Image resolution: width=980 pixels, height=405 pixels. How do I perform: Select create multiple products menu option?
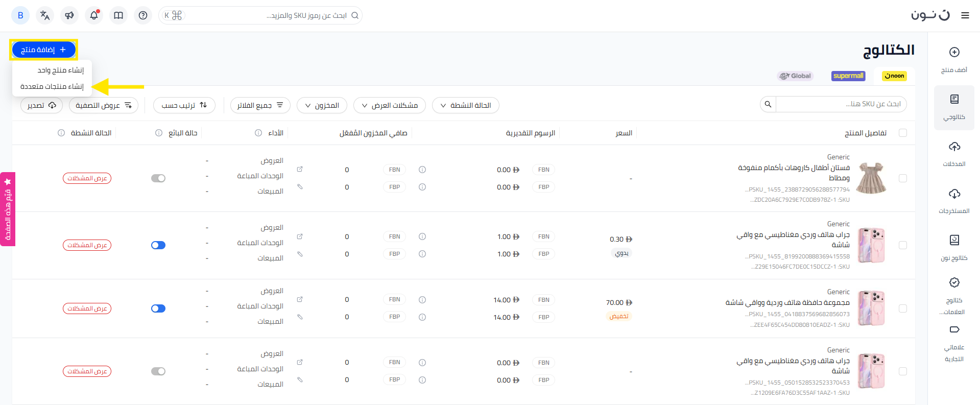point(52,86)
